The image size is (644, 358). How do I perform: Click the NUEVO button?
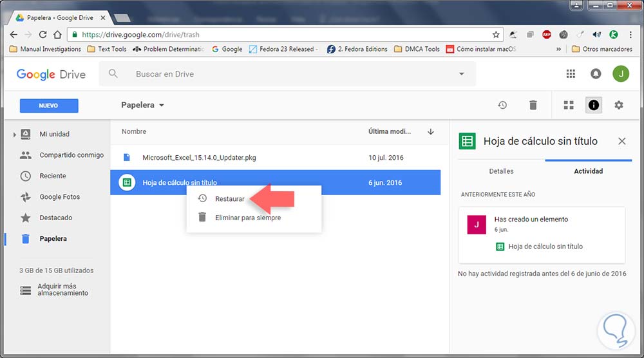49,106
